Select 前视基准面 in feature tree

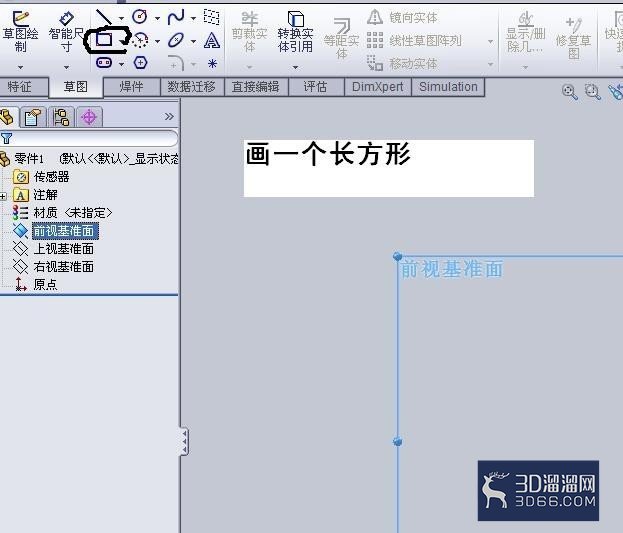56,231
